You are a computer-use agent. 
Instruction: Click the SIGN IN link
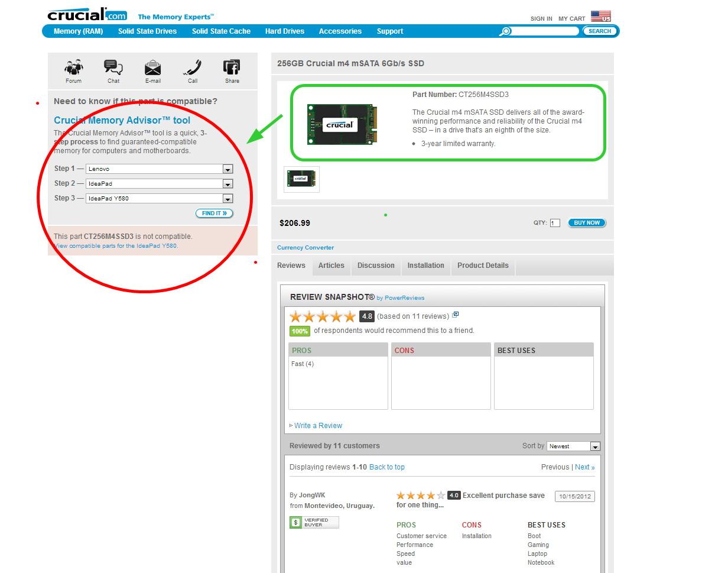(541, 19)
